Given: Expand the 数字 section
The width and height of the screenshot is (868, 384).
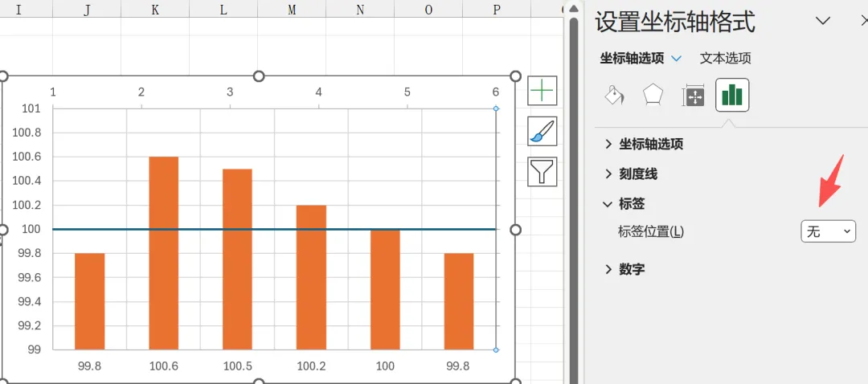Looking at the screenshot, I should pyautogui.click(x=624, y=269).
